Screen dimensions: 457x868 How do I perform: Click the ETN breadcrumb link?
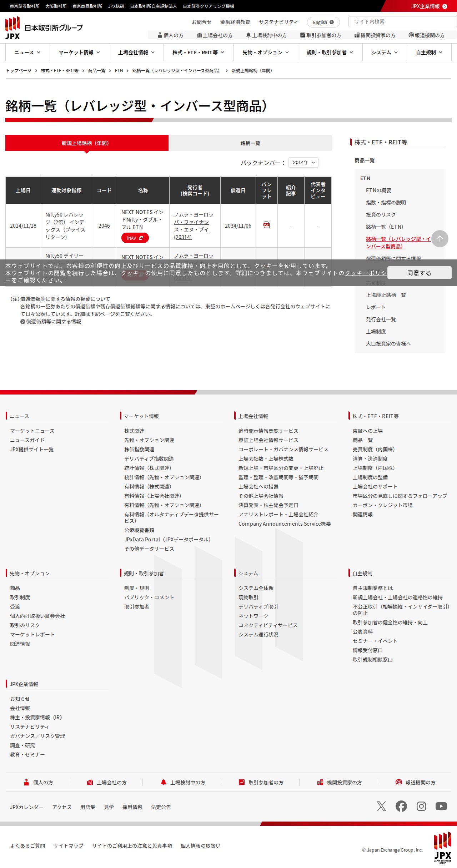pos(119,71)
